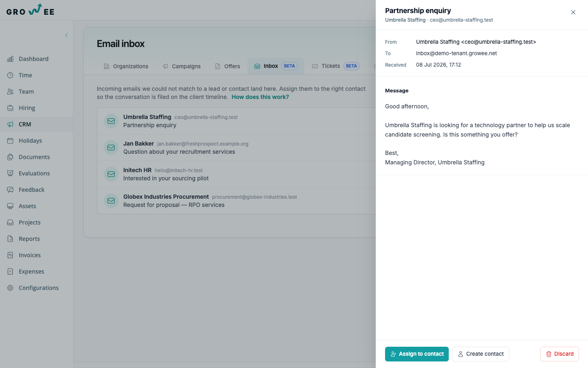The width and height of the screenshot is (588, 368).
Task: Click the Evaluations icon in sidebar
Action: coord(10,173)
